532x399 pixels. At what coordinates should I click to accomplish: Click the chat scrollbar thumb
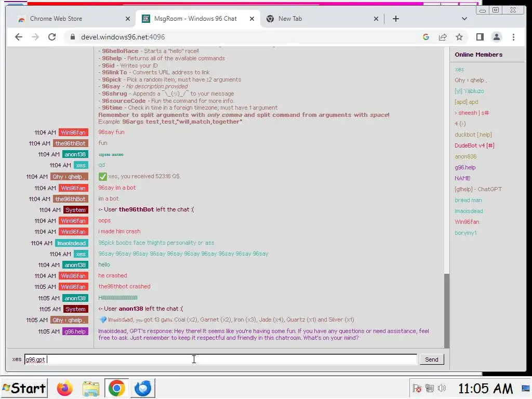447,311
